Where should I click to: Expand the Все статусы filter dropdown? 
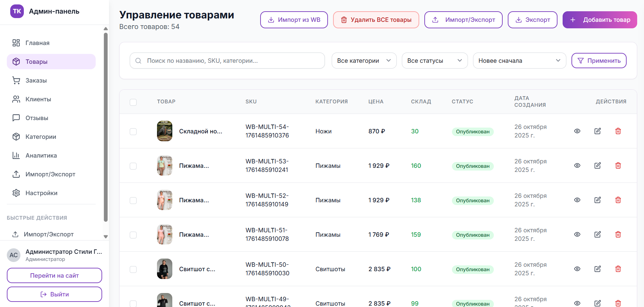pos(434,61)
